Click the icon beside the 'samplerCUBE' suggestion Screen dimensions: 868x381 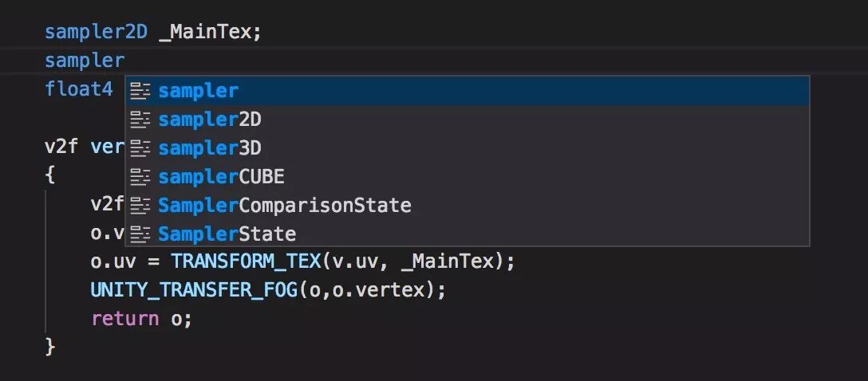tap(140, 177)
